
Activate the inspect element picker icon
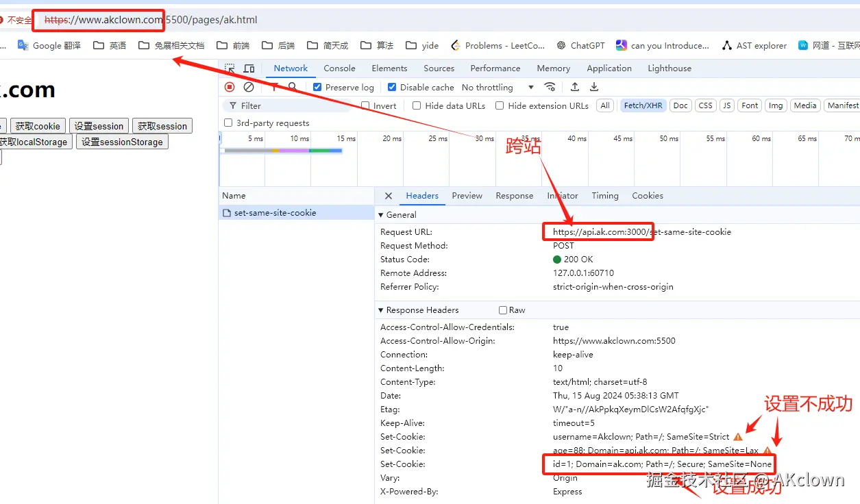click(230, 68)
